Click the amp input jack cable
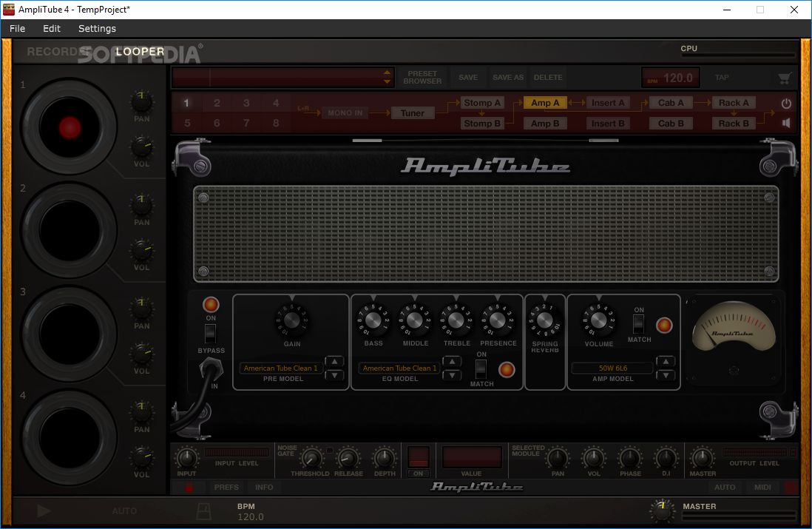This screenshot has width=812, height=529. coord(210,370)
